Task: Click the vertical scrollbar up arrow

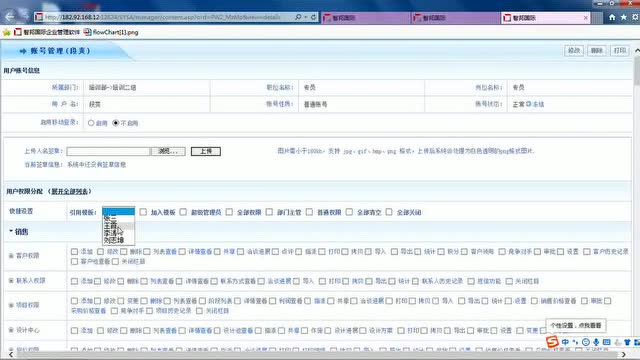Action: coord(637,51)
